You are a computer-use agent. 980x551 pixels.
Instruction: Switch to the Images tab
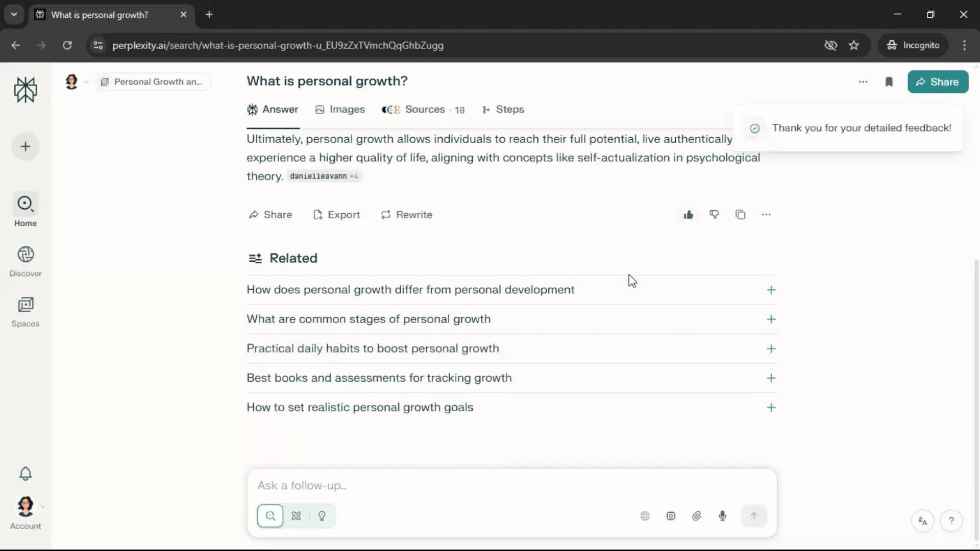click(340, 110)
